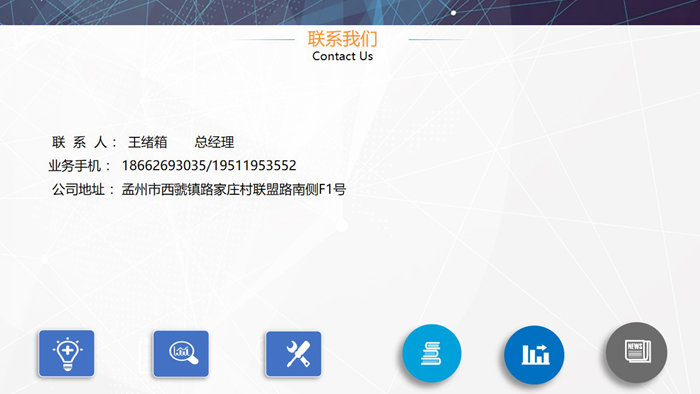Click the contact name 王绪箱

[x=147, y=142]
